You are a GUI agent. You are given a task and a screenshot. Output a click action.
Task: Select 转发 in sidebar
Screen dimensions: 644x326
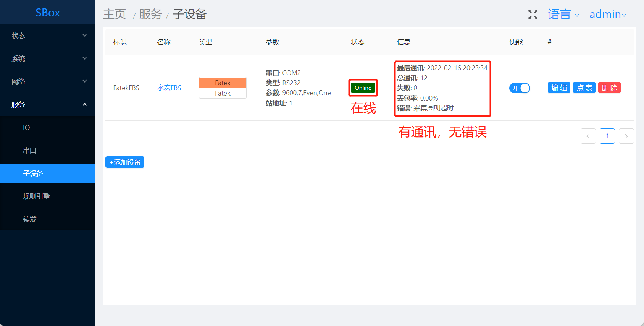48,219
